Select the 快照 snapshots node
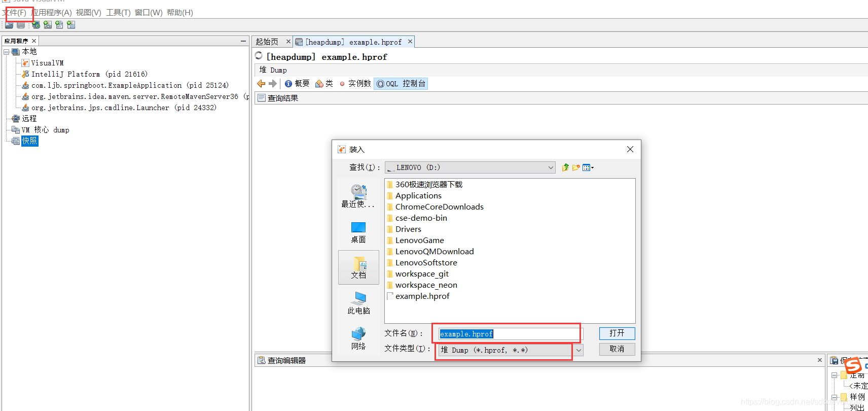 29,141
